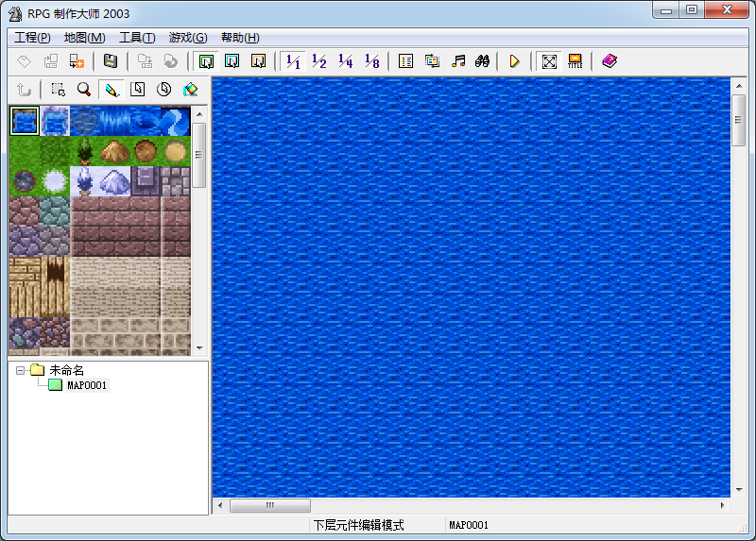
Task: Open the Database icon
Action: tap(406, 61)
